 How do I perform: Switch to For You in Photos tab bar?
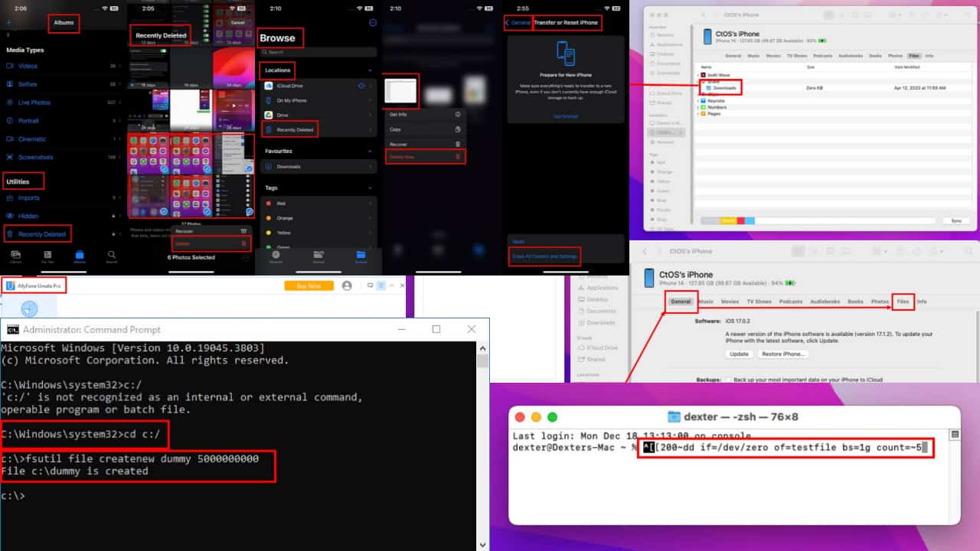pyautogui.click(x=47, y=256)
